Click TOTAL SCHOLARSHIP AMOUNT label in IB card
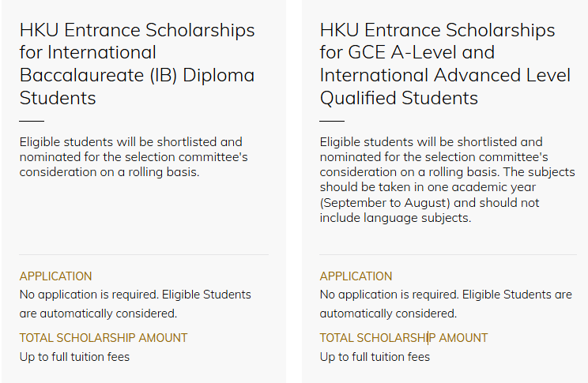This screenshot has width=588, height=383. (x=104, y=338)
